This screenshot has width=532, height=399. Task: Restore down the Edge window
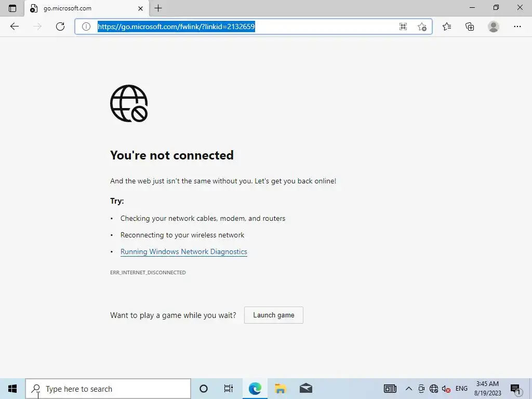pos(496,7)
